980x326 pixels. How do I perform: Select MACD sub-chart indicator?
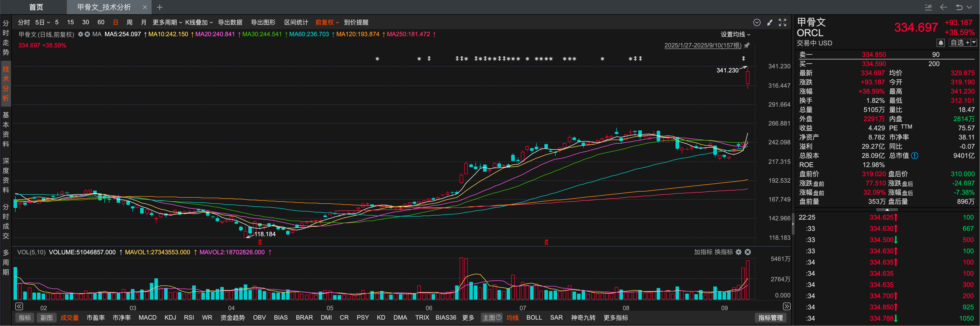pyautogui.click(x=147, y=317)
